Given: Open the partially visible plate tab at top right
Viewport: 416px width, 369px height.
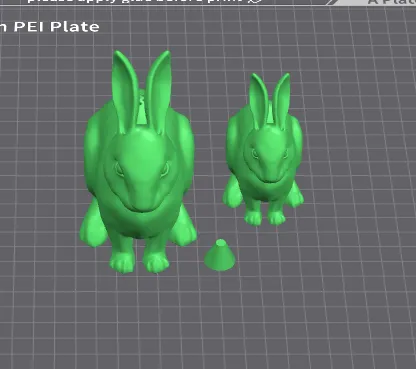Looking at the screenshot, I should (x=390, y=2).
